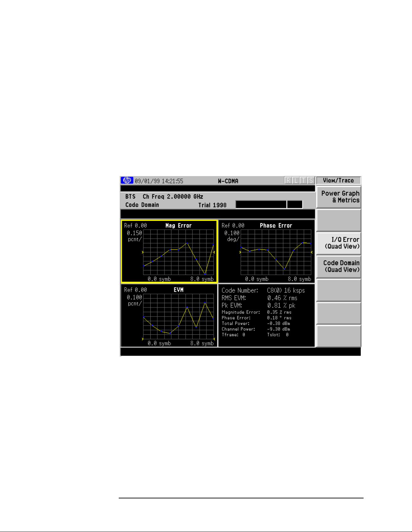Click the S annunciator indicator
412x532 pixels.
point(311,181)
